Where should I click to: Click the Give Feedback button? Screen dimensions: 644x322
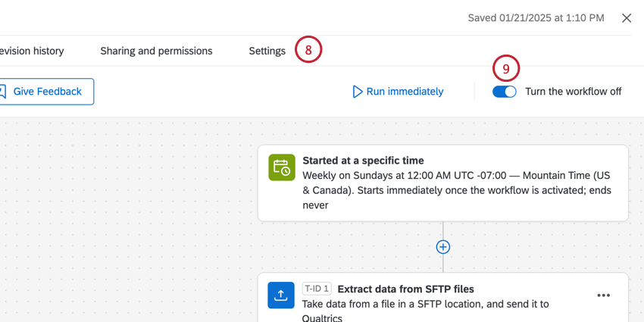(47, 92)
